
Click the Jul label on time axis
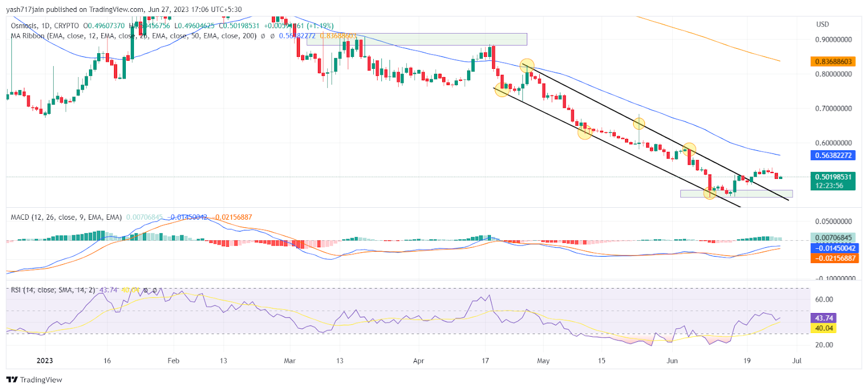tap(797, 361)
